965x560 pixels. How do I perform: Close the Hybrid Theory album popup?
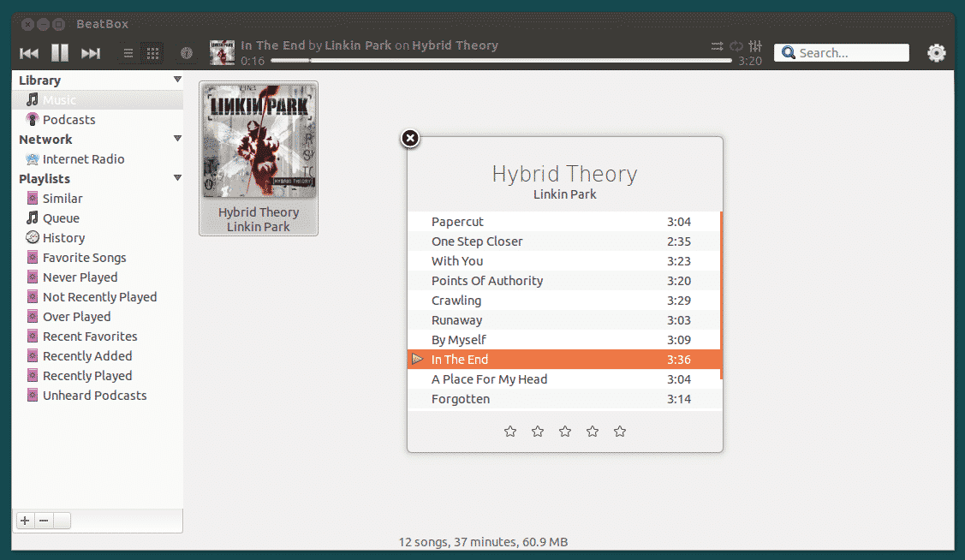[410, 139]
